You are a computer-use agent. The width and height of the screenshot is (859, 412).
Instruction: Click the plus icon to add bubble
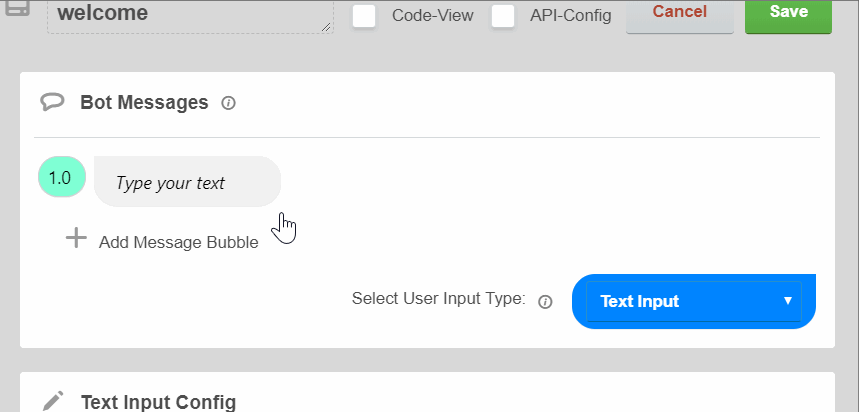(x=76, y=238)
